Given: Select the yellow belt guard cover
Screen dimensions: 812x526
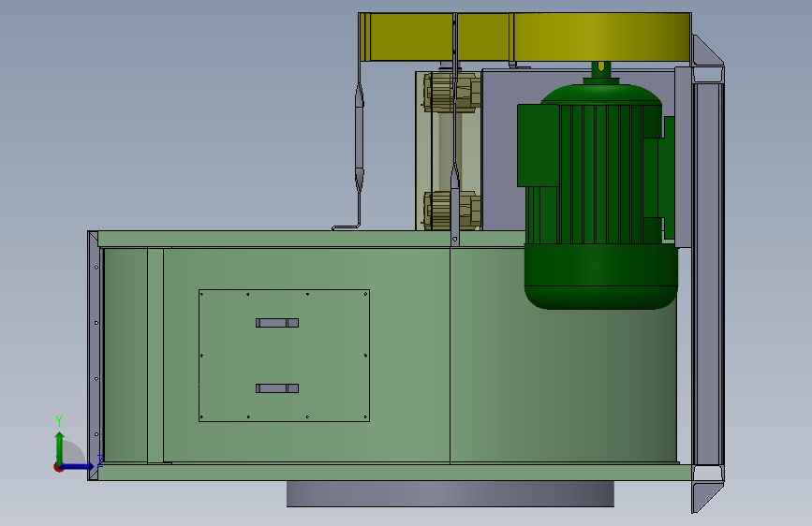Looking at the screenshot, I should point(525,37).
